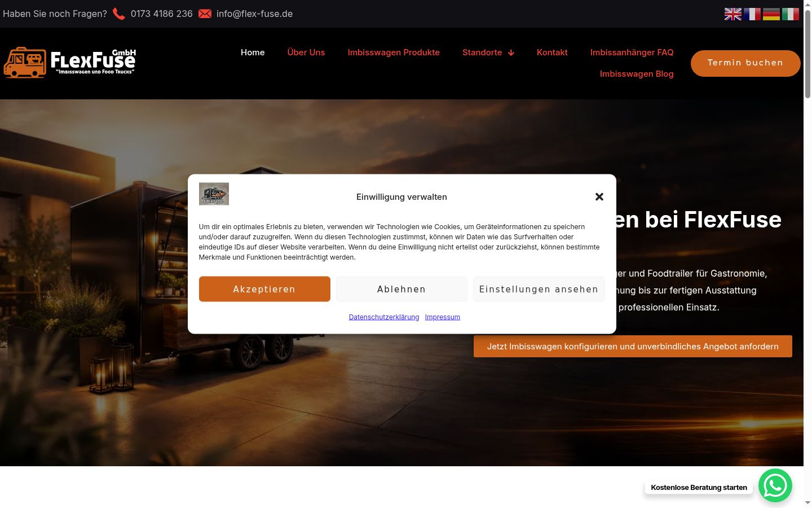
Task: Click the small logo in cookie dialog
Action: point(214,194)
